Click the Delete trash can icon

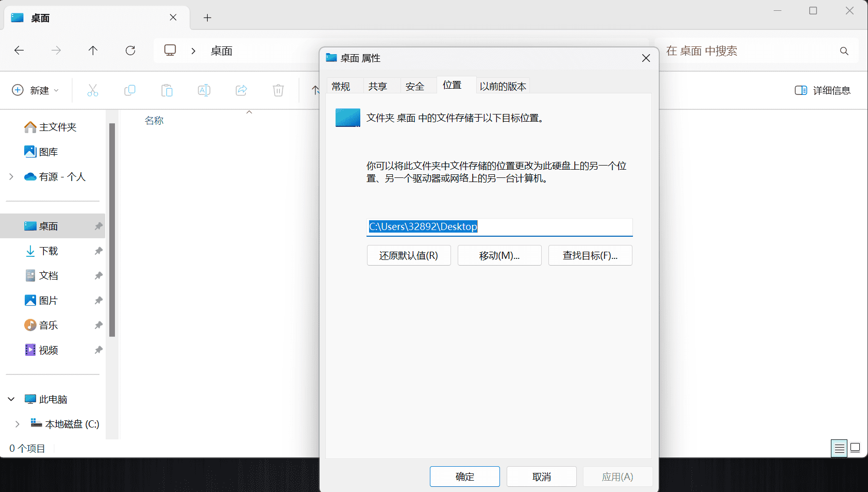tap(278, 91)
